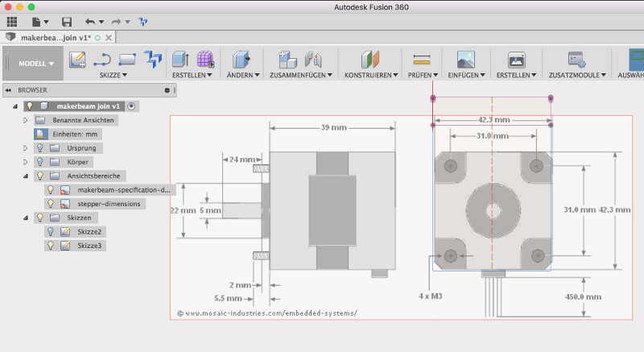Collapse the Skizzen folder
644x352 pixels.
pos(26,218)
